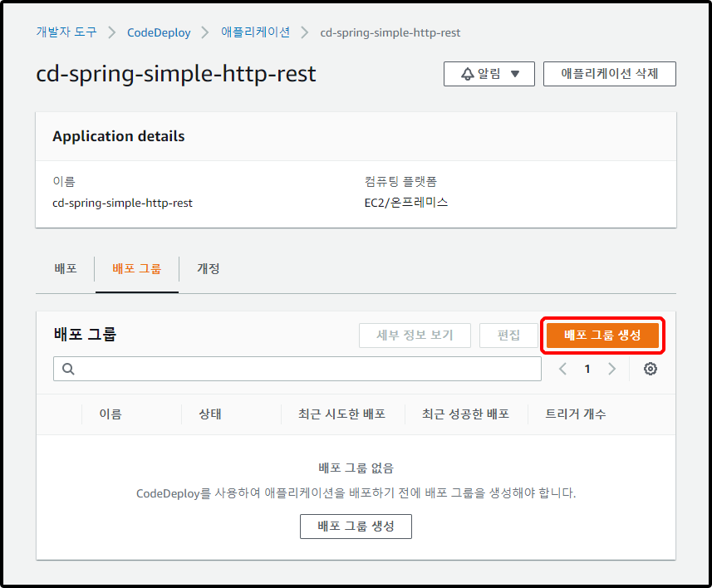Open the 애플리케이션 breadcrumb link
Image resolution: width=712 pixels, height=588 pixels.
255,32
